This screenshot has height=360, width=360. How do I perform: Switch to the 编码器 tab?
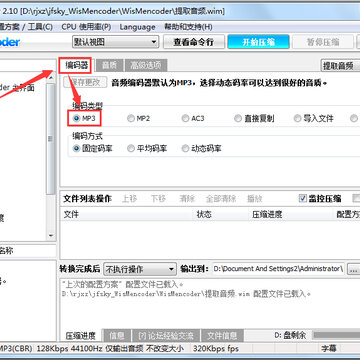(76, 66)
